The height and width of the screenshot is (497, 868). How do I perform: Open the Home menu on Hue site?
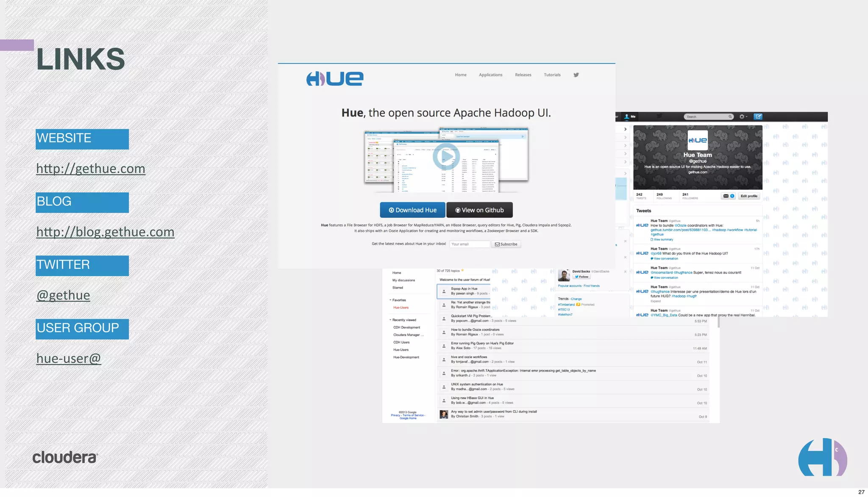pyautogui.click(x=461, y=75)
